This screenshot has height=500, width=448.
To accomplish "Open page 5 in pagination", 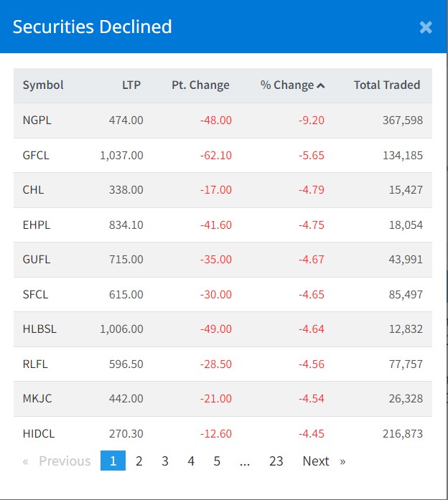I will point(217,461).
